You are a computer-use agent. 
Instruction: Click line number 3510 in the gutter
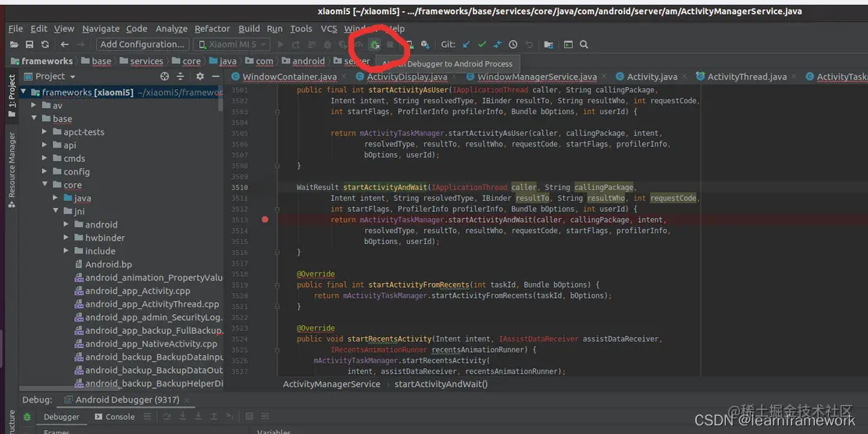coord(240,188)
